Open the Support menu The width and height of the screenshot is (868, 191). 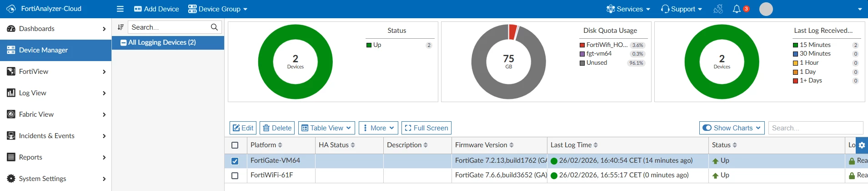coord(681,9)
